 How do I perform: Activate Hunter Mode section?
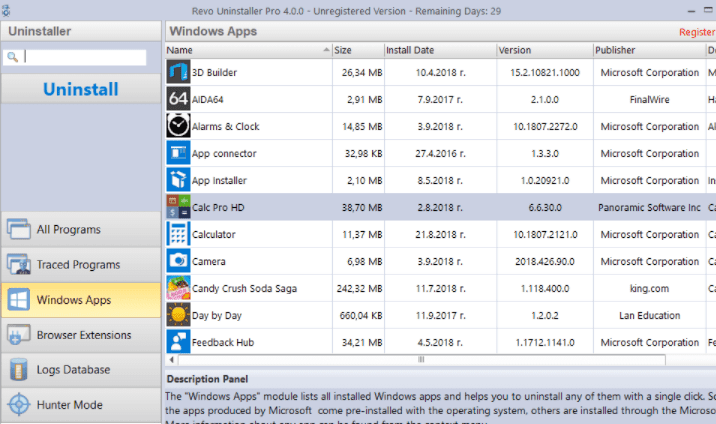coord(81,405)
